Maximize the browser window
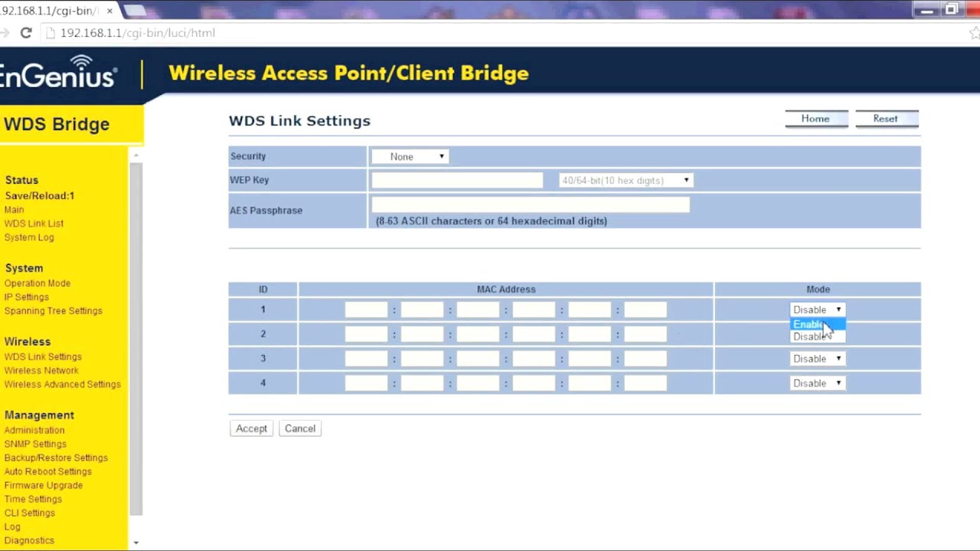Viewport: 980px width, 551px height. 951,10
